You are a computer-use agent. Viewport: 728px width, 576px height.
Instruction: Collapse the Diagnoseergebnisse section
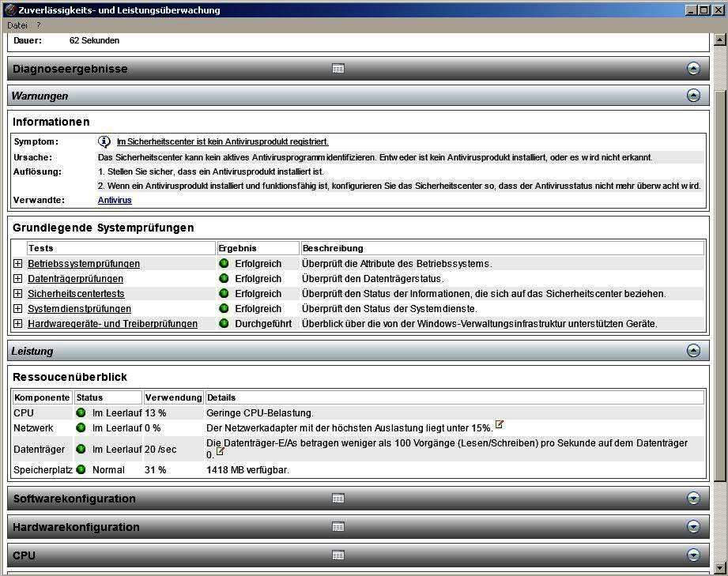[x=693, y=69]
